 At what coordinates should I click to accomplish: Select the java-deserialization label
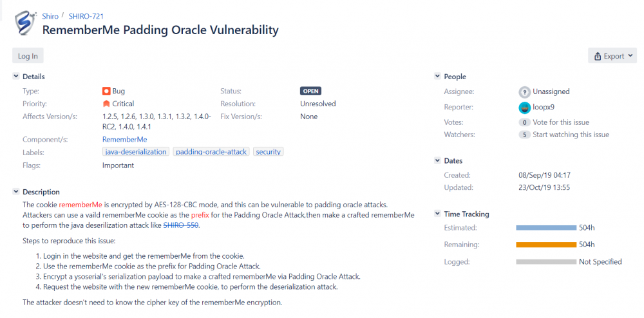pyautogui.click(x=136, y=152)
